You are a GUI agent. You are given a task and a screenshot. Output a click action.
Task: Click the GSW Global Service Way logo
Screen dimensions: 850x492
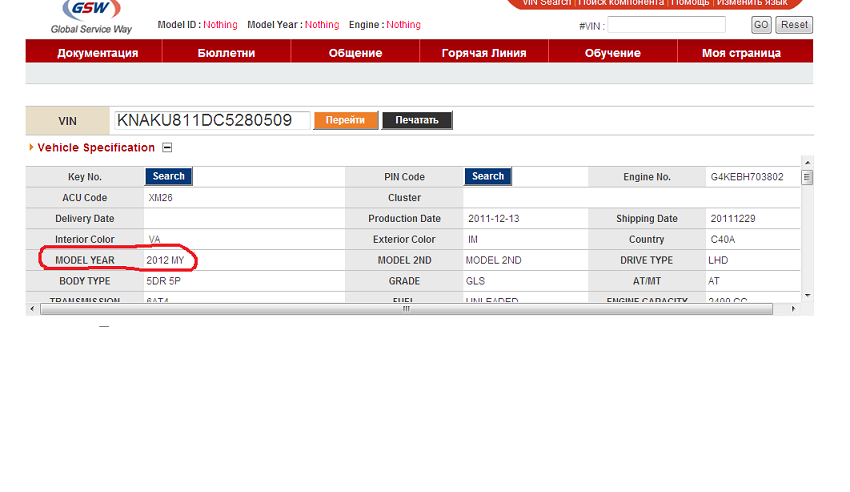pos(91,16)
